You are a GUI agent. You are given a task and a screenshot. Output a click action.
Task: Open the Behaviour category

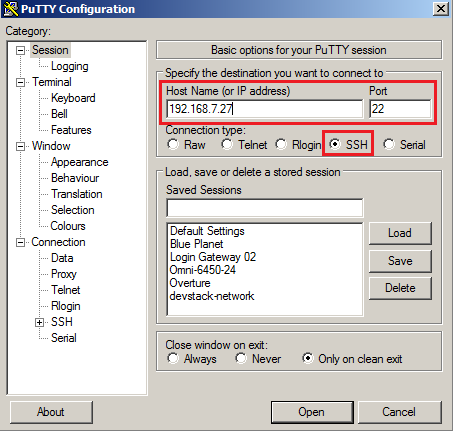tap(75, 178)
